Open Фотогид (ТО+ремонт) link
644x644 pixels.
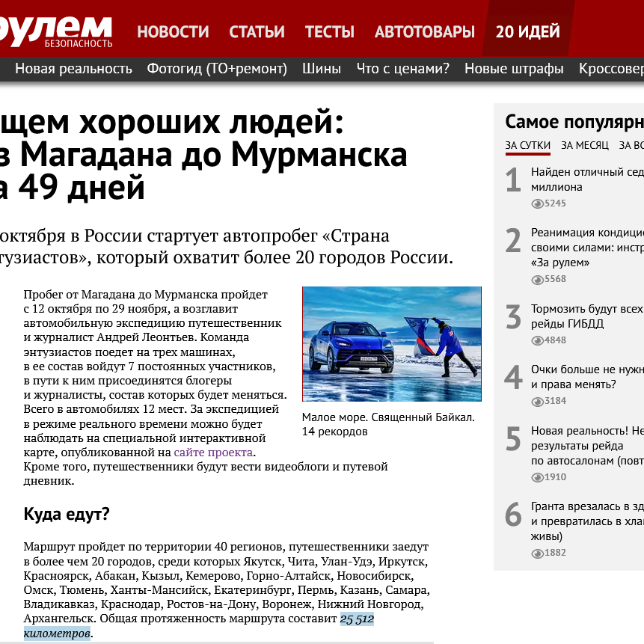point(217,69)
